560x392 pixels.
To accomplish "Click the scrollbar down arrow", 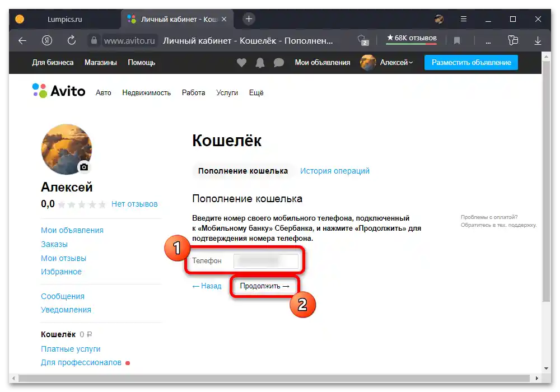I will pyautogui.click(x=546, y=368).
